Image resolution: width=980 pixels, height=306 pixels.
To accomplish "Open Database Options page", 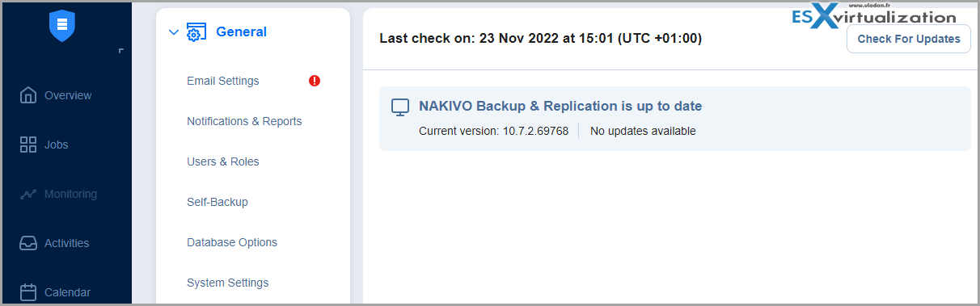I will 232,242.
